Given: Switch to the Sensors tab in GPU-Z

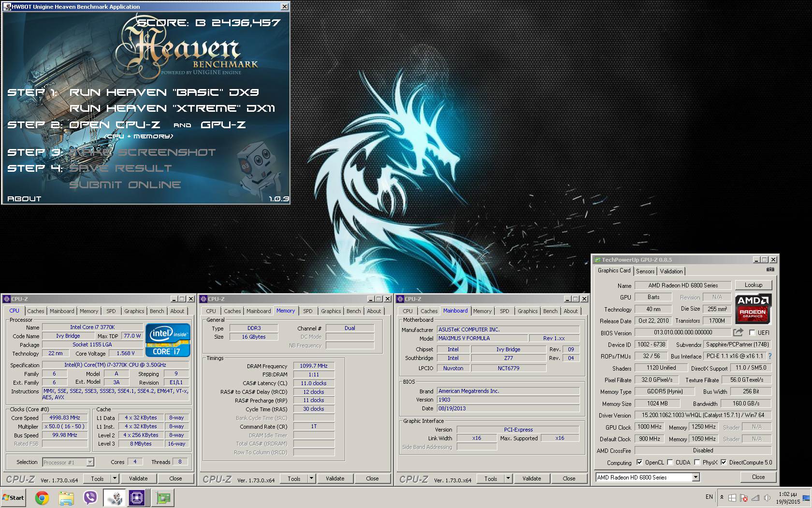Looking at the screenshot, I should pyautogui.click(x=645, y=271).
